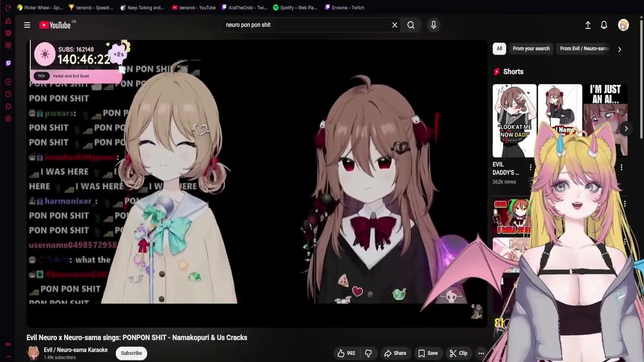Open the account avatar menu
This screenshot has height=362, width=644.
point(623,25)
